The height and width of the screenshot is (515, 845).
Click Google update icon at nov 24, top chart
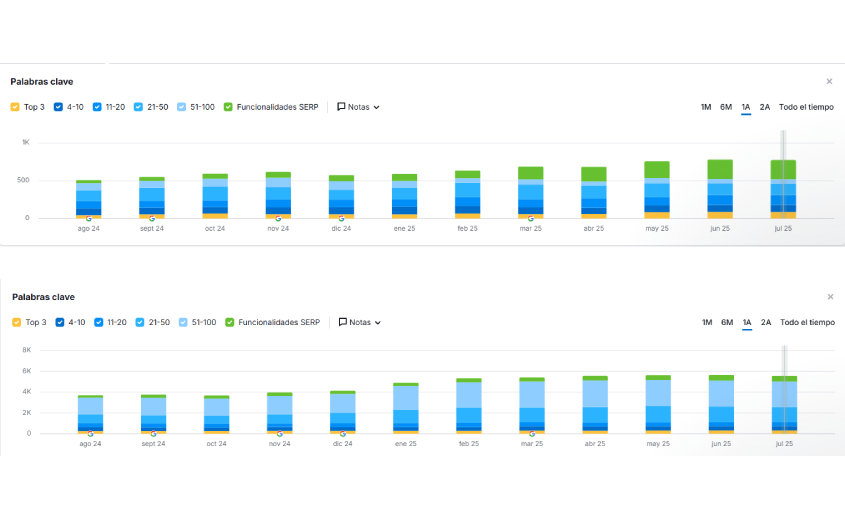click(x=278, y=217)
